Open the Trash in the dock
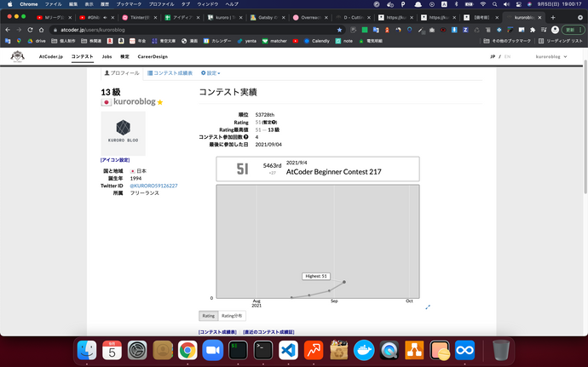Image resolution: width=588 pixels, height=367 pixels. tap(500, 351)
